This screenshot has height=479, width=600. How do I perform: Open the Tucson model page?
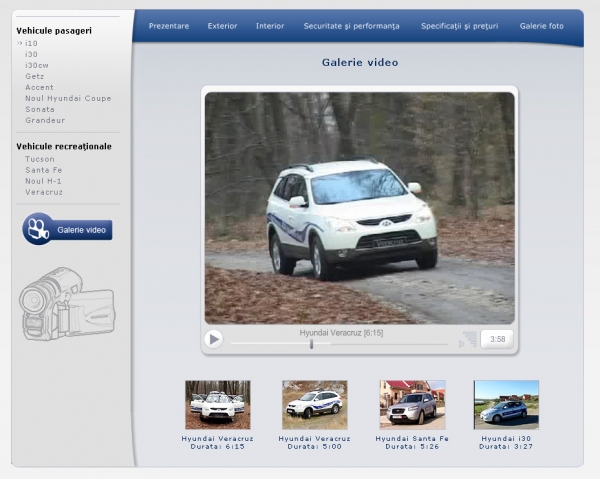click(40, 159)
